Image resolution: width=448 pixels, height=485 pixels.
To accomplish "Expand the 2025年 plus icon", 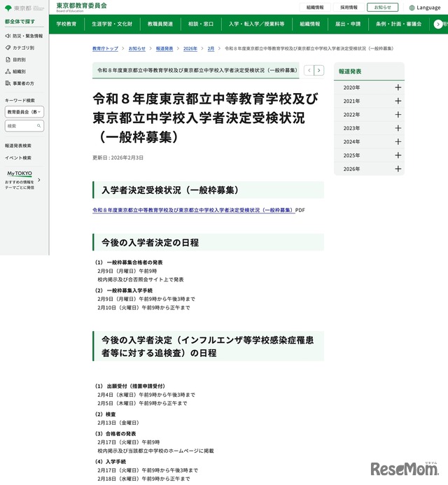I will (x=398, y=155).
